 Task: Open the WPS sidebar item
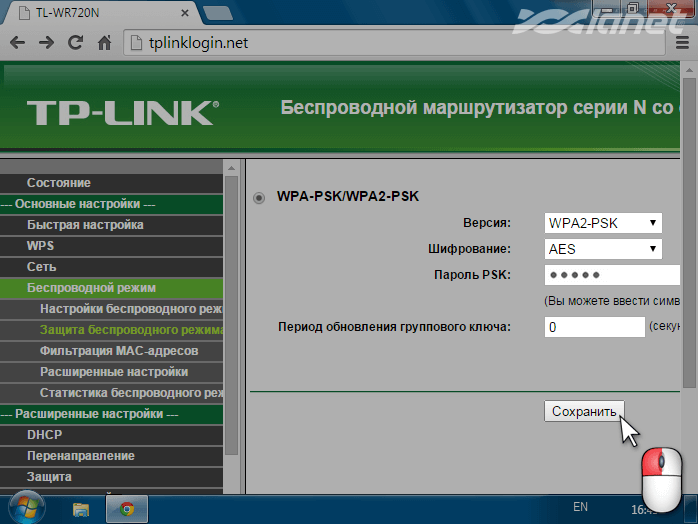tap(111, 246)
